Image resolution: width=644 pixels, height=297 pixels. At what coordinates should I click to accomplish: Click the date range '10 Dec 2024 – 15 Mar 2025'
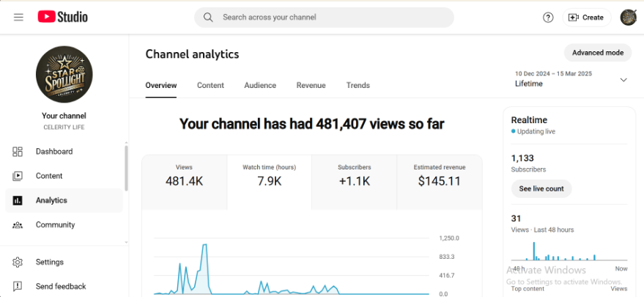pos(553,74)
